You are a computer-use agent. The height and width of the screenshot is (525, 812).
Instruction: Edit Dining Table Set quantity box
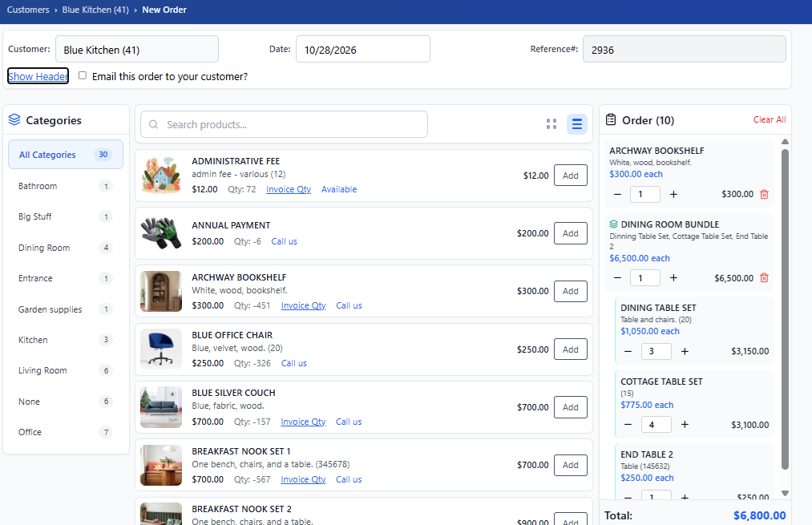656,351
